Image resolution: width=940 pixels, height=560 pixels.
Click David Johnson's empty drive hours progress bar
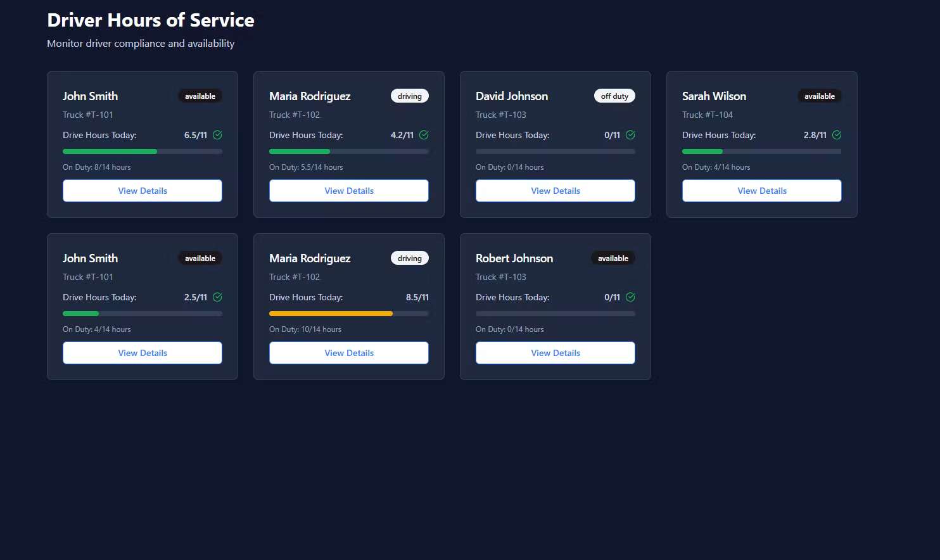click(x=556, y=151)
